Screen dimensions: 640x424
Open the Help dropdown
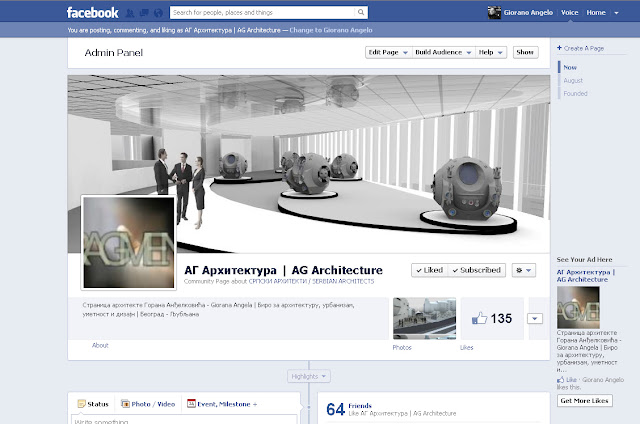[491, 52]
